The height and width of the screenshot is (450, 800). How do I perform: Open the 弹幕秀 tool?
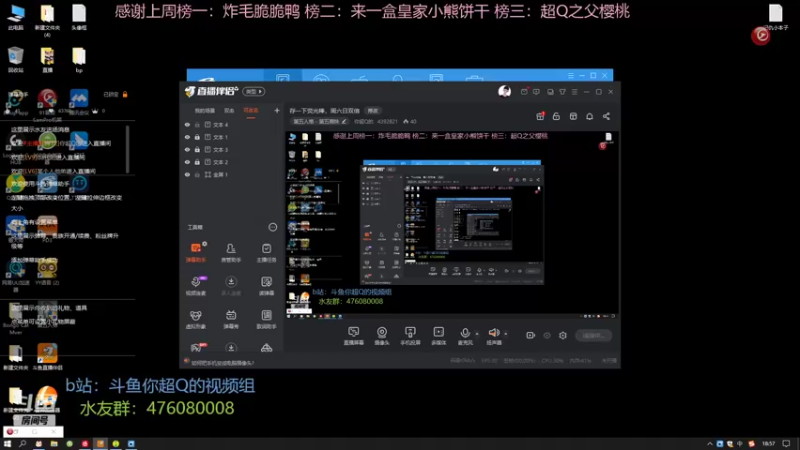pos(231,319)
